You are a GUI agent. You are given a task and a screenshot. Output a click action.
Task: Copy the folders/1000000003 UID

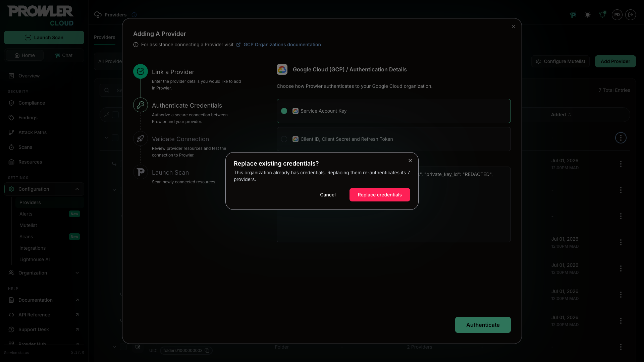(207, 351)
